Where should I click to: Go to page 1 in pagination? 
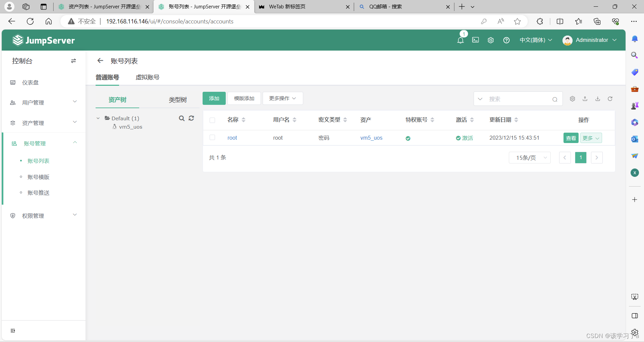pyautogui.click(x=581, y=158)
